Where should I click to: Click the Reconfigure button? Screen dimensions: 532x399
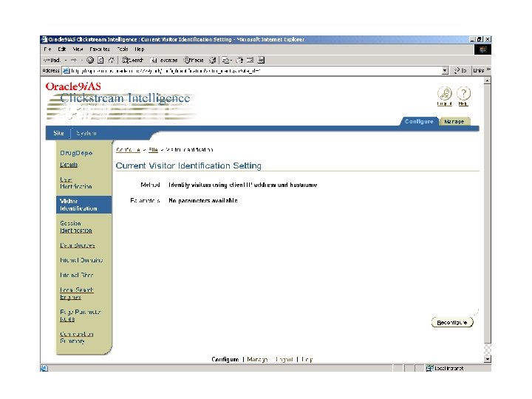coord(452,322)
